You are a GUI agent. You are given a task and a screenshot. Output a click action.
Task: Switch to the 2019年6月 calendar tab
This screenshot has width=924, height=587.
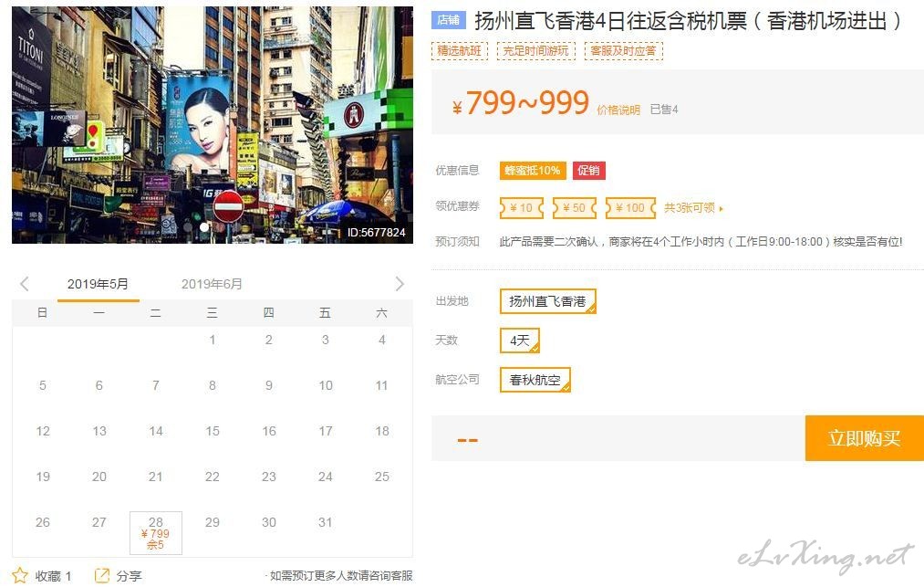pyautogui.click(x=212, y=284)
